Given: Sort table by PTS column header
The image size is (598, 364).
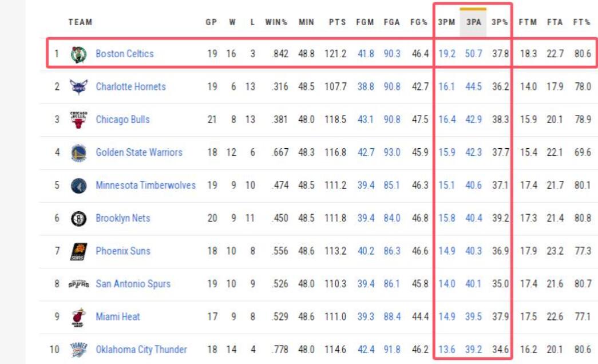Looking at the screenshot, I should click(337, 22).
